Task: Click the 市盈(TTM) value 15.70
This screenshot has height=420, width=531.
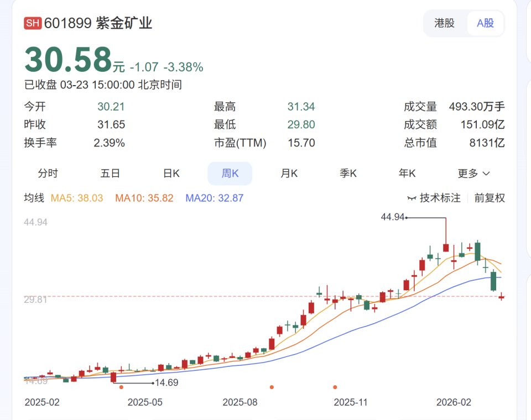Action: coord(301,143)
